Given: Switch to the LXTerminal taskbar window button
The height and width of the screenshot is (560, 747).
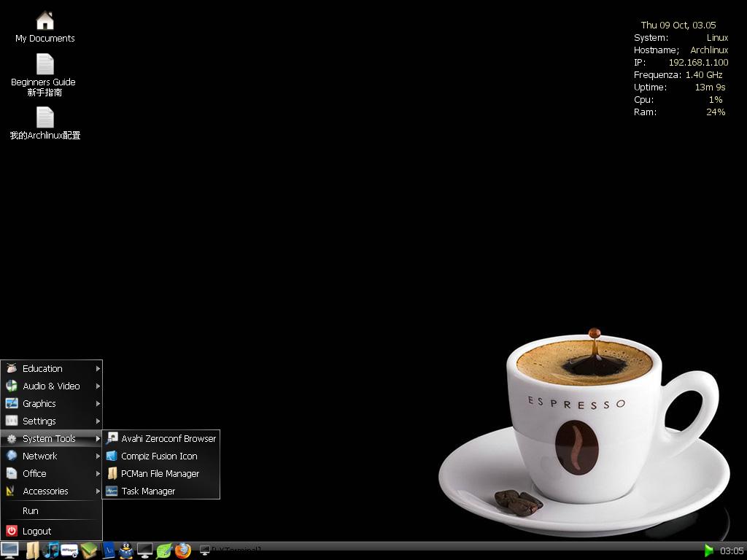Looking at the screenshot, I should point(231,551).
